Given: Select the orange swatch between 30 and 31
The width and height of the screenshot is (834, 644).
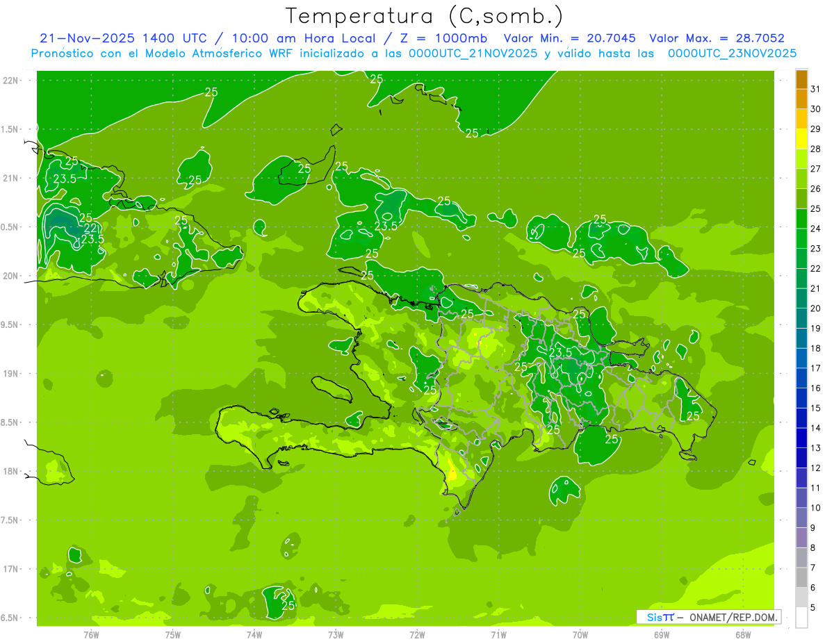Looking at the screenshot, I should click(801, 99).
